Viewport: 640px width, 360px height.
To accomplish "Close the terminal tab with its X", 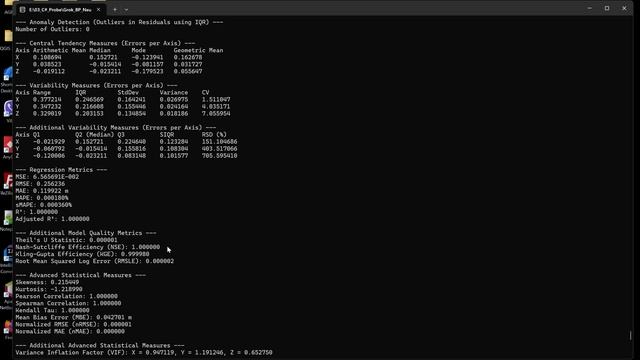I will (x=98, y=9).
